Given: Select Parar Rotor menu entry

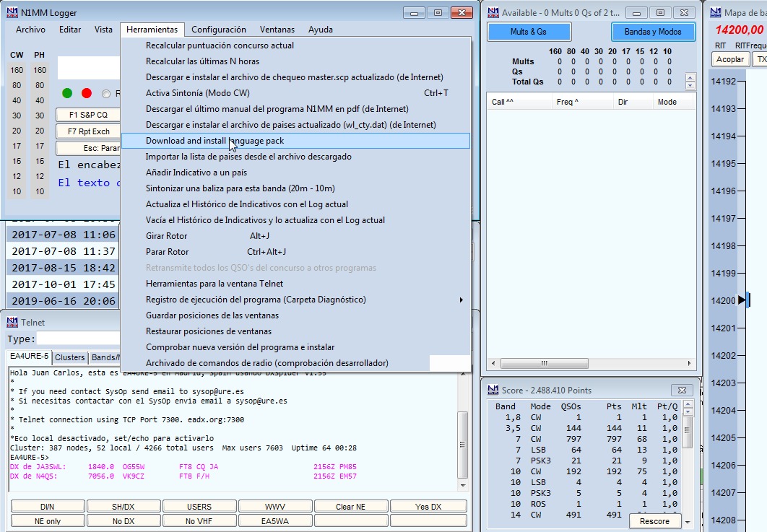Looking at the screenshot, I should pyautogui.click(x=295, y=252).
